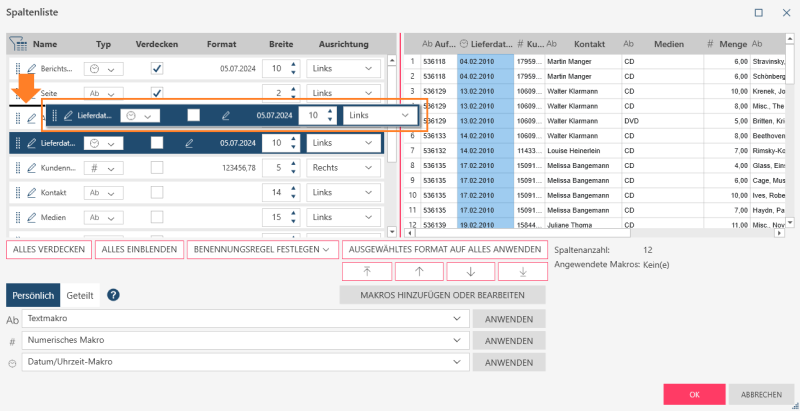The width and height of the screenshot is (800, 411).
Task: Click the Alles verdecken button
Action: [x=48, y=250]
